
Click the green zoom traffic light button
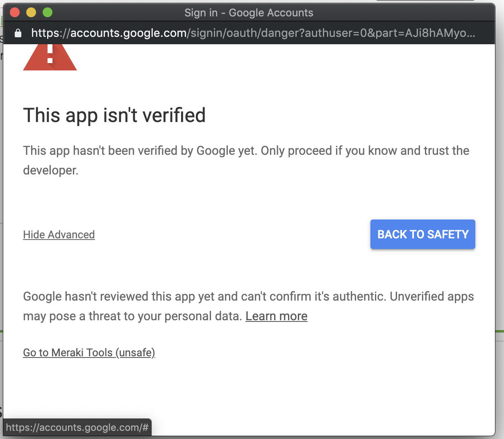pyautogui.click(x=48, y=12)
